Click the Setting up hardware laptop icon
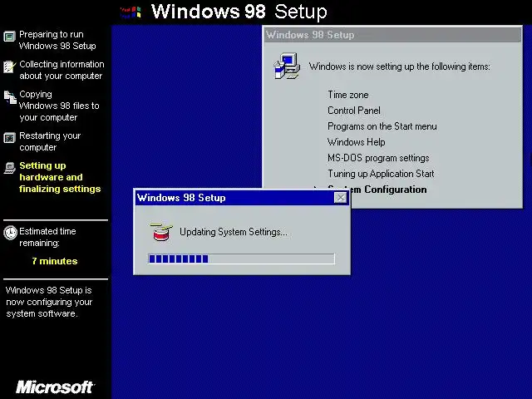Screen dimensions: 532x399 tap(9, 168)
